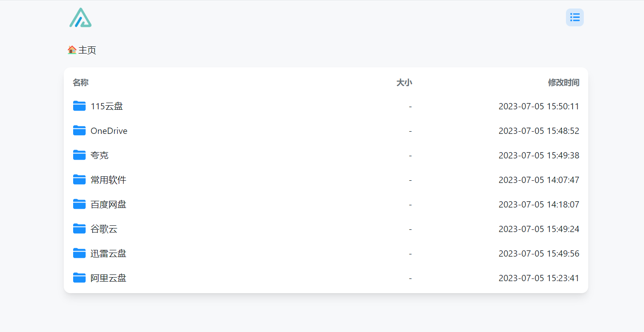644x332 pixels.
Task: Sort files by 大小 column header
Action: [404, 83]
